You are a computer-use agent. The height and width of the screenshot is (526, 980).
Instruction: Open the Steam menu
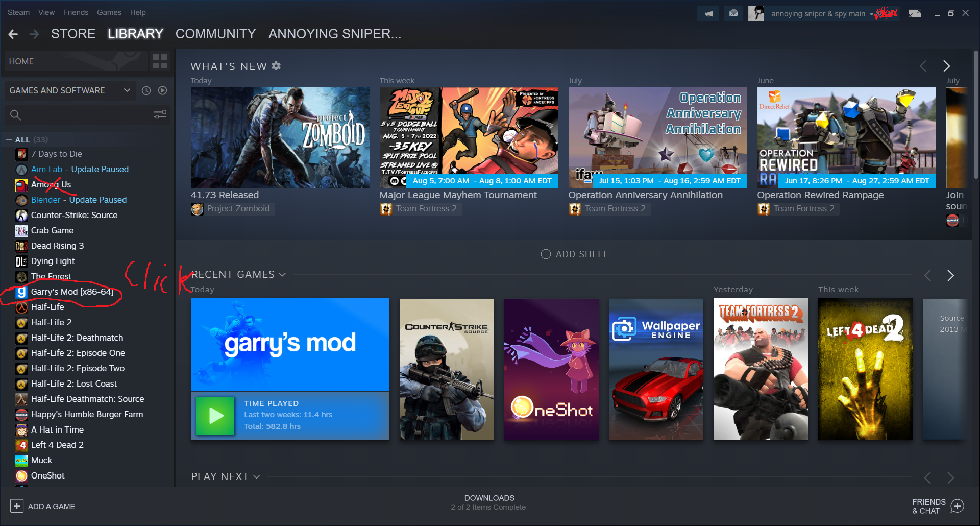(x=19, y=12)
